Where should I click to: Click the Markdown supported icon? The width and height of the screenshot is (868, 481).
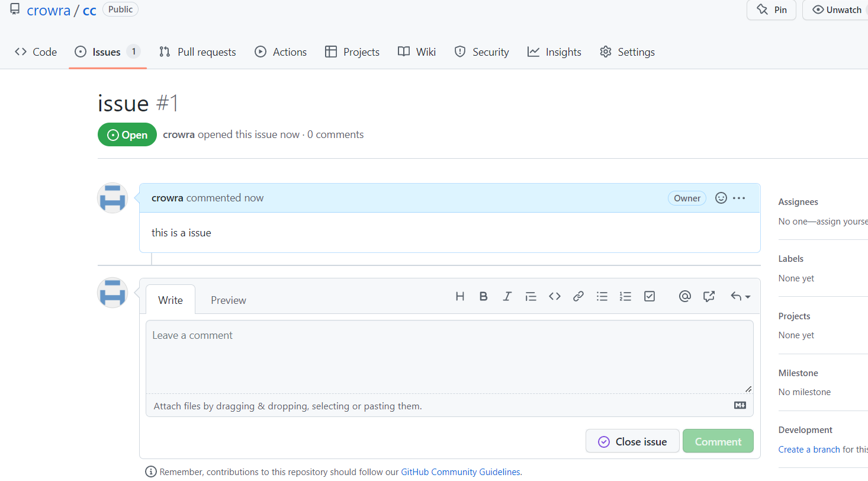tap(740, 406)
